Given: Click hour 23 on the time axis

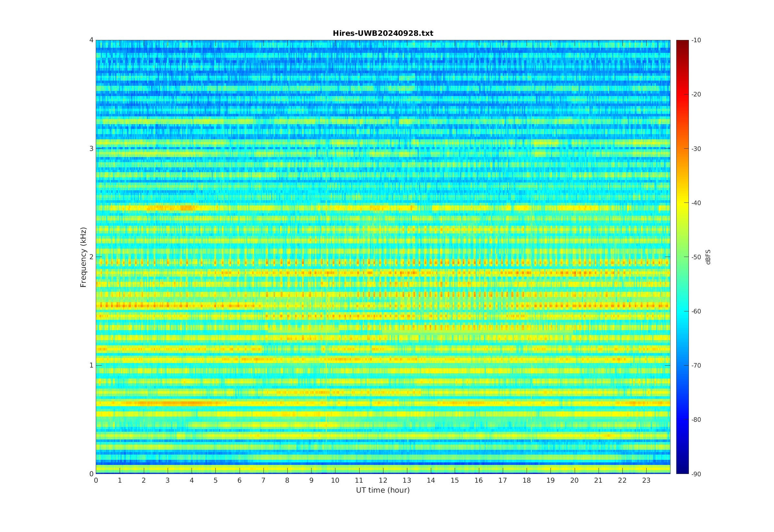Looking at the screenshot, I should pyautogui.click(x=646, y=480).
